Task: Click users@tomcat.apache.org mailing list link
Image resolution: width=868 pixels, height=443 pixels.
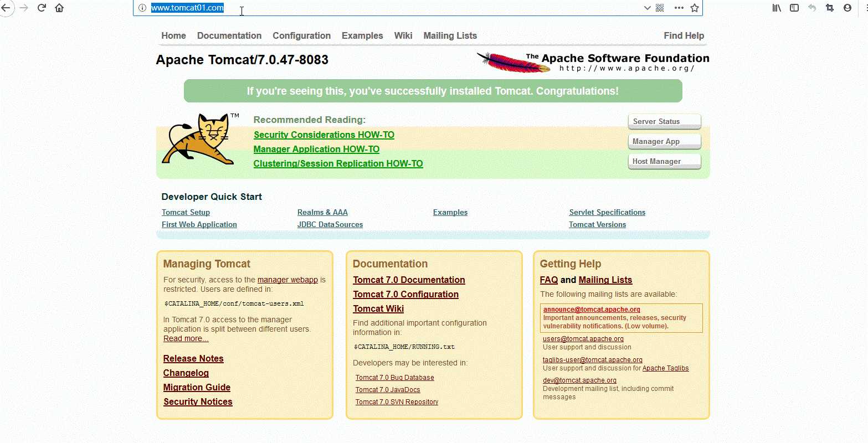Action: coord(583,339)
